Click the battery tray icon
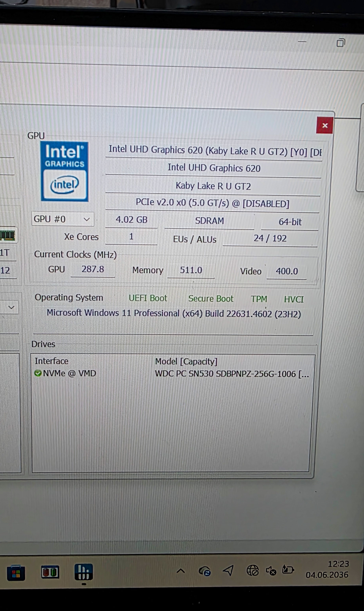Screen dimensions: 364x611 pyautogui.click(x=288, y=570)
